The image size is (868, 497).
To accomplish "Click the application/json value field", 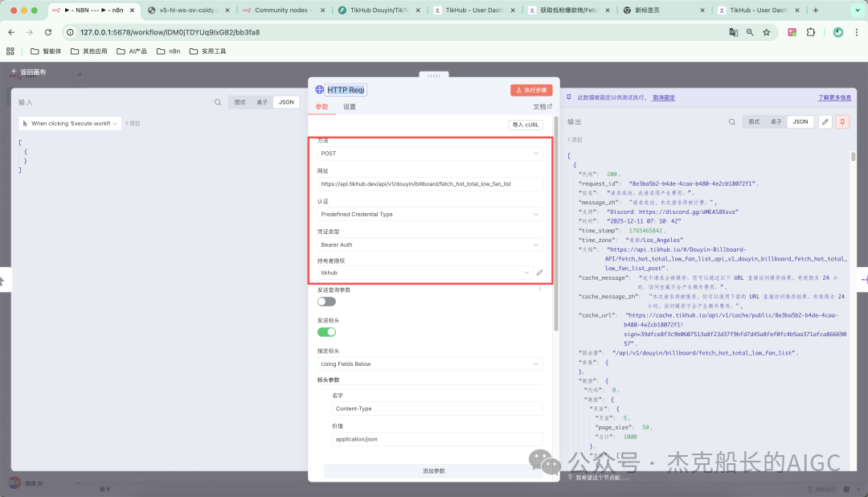I will pyautogui.click(x=436, y=439).
